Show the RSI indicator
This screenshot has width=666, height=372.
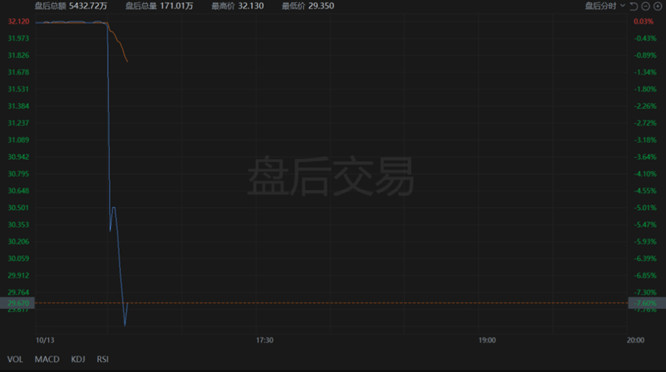click(x=102, y=359)
